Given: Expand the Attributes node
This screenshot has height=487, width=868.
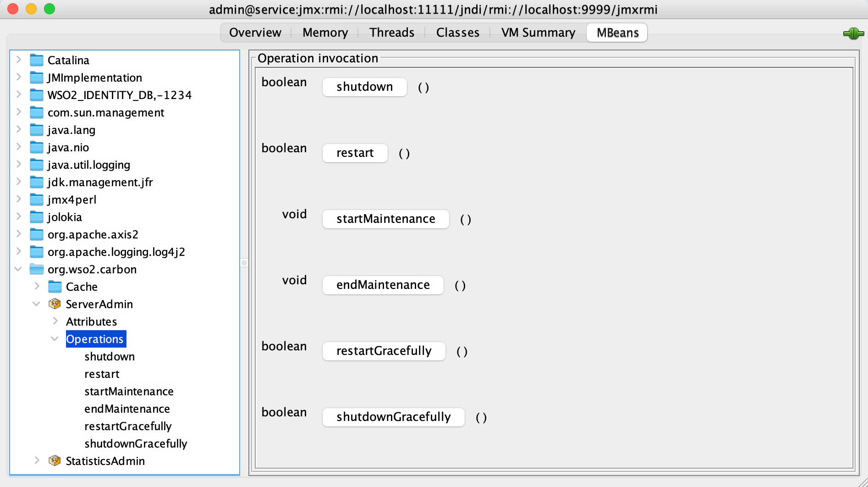Looking at the screenshot, I should [55, 321].
